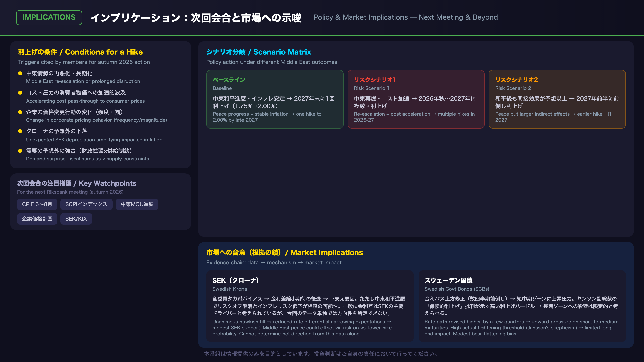Open the リスクシナリオ1 card
Viewport: 644px width, 362px height.
[x=416, y=99]
